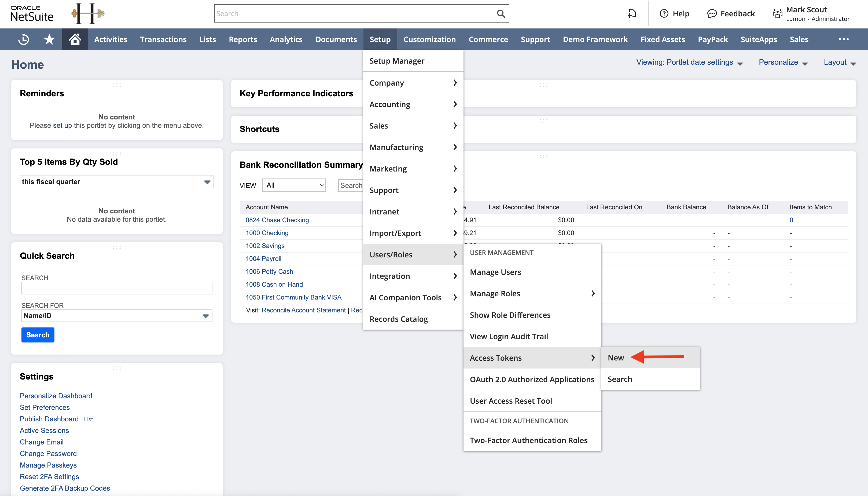Expand the Company submenu
The image size is (868, 496).
click(413, 83)
